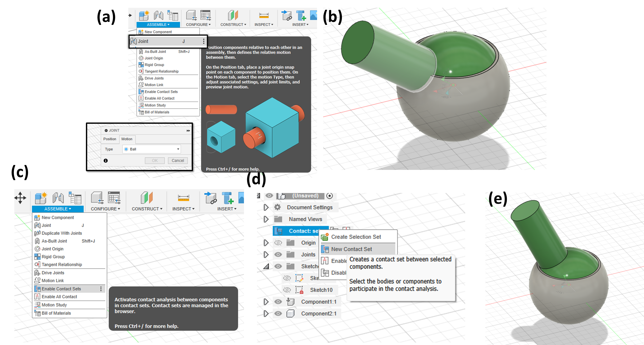Viewport: 644px width, 345px height.
Task: Hide the Sketches folder using its eye
Action: click(x=278, y=266)
